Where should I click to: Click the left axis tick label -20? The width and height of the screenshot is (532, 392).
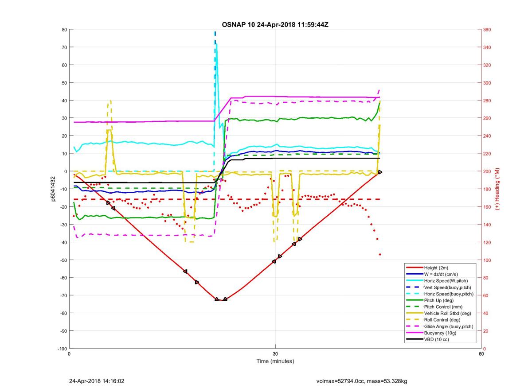[x=63, y=207]
